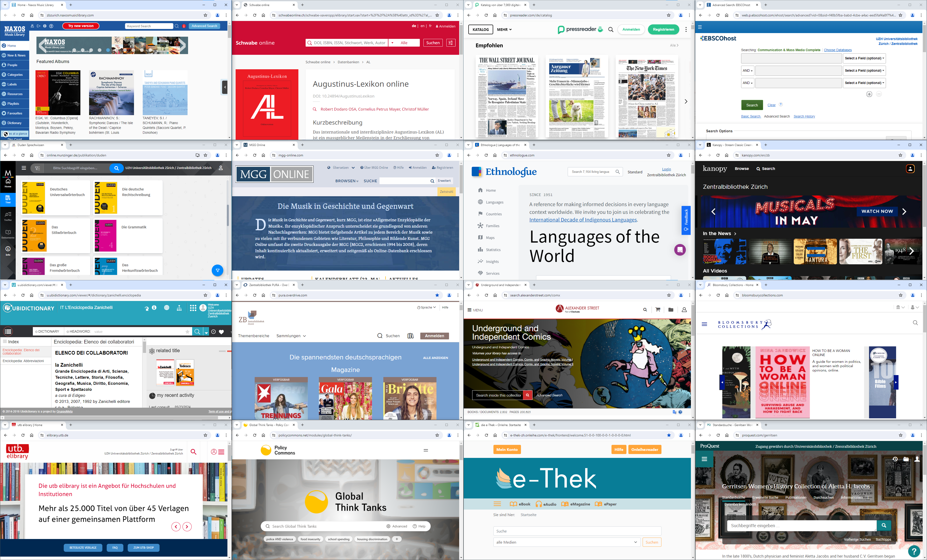
Task: Expand the MEHR menu in PressReader
Action: click(x=504, y=29)
